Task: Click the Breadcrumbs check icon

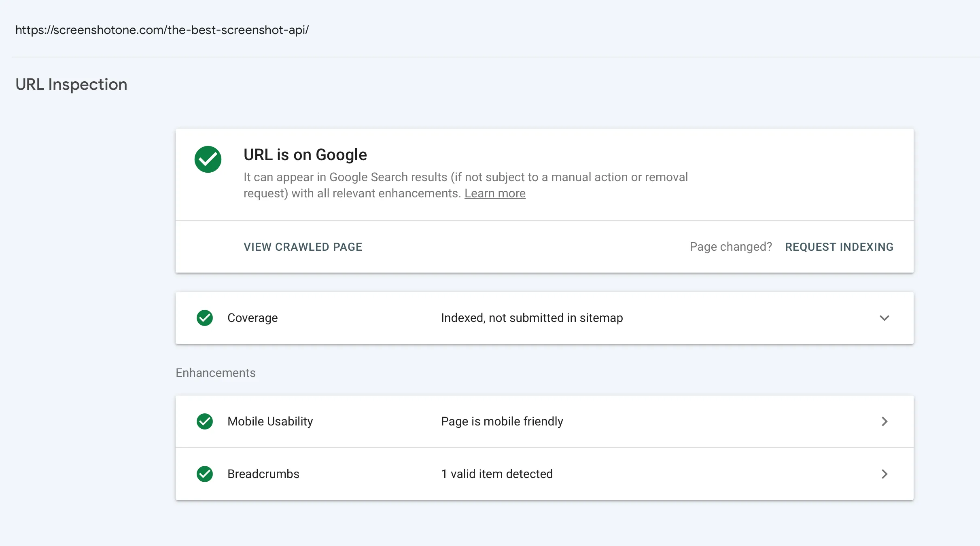Action: tap(204, 474)
